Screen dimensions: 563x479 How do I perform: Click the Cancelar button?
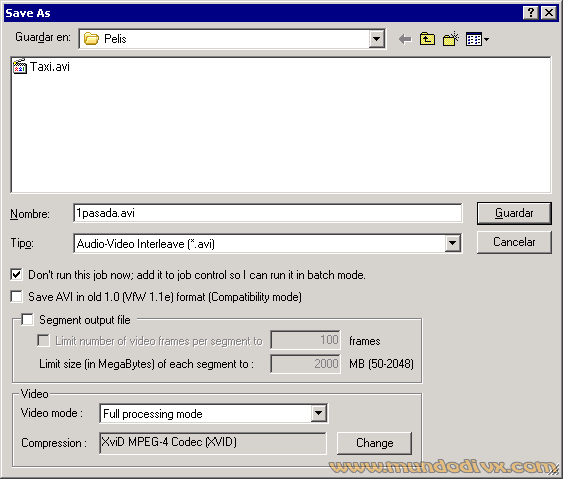click(x=514, y=242)
